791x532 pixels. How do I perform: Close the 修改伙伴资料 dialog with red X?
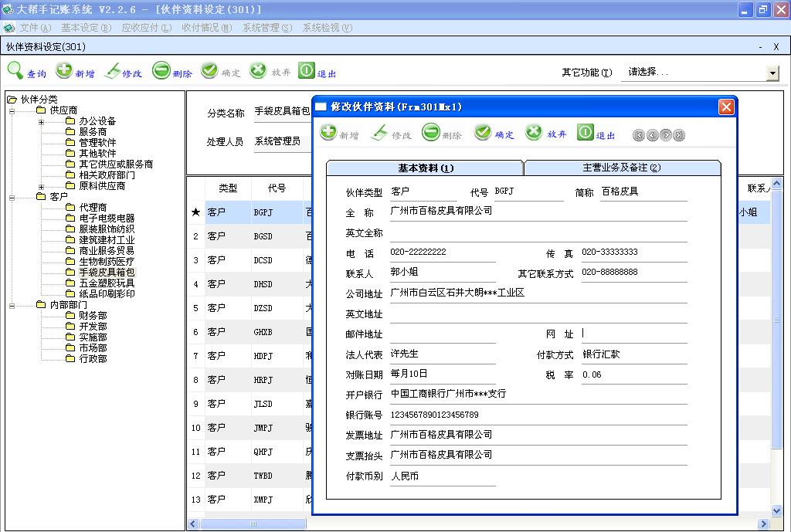726,107
